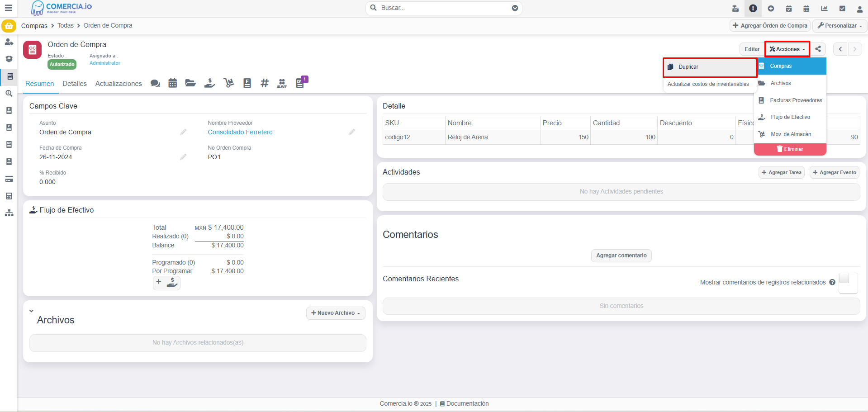Open the user profile icon
Screen dimensions: 868x412
(860, 8)
